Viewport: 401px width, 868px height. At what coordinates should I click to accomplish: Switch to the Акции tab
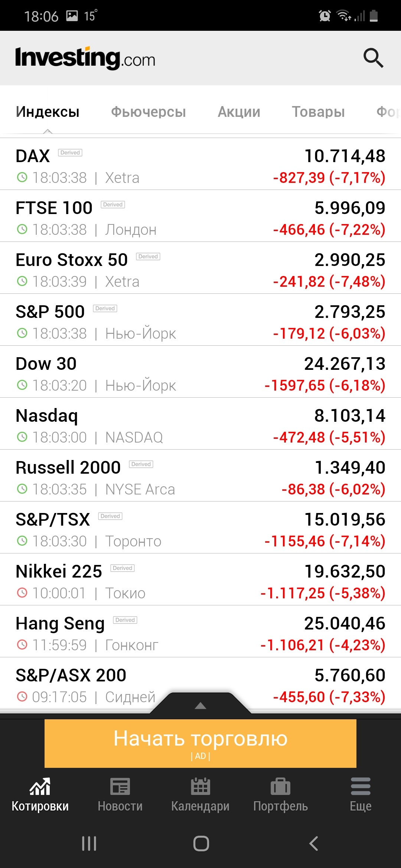click(x=239, y=112)
